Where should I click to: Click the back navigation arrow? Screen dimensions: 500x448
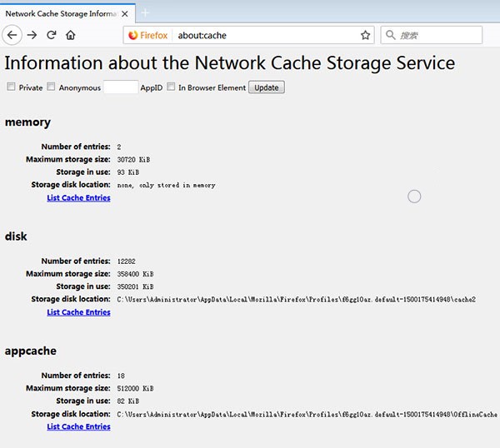pyautogui.click(x=12, y=35)
